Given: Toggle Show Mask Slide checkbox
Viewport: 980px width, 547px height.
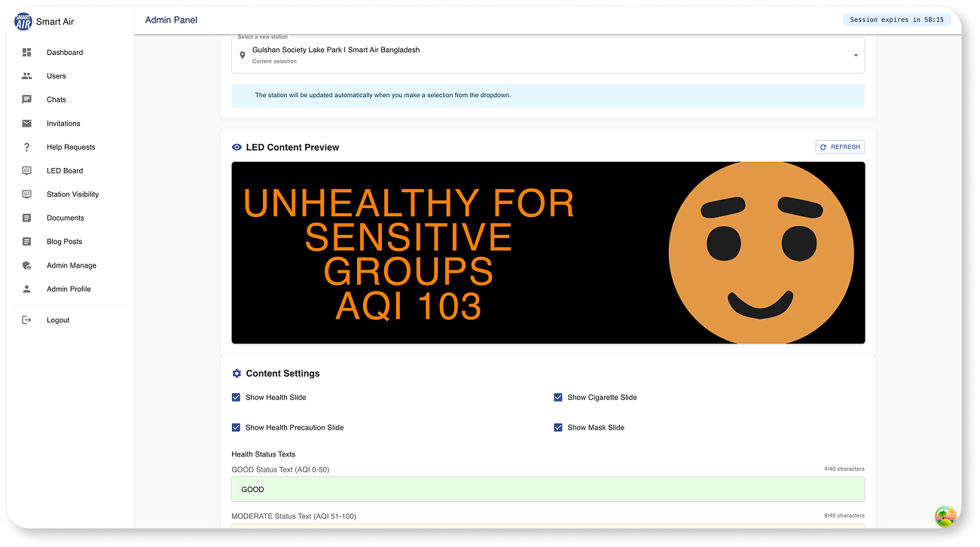Looking at the screenshot, I should point(558,427).
